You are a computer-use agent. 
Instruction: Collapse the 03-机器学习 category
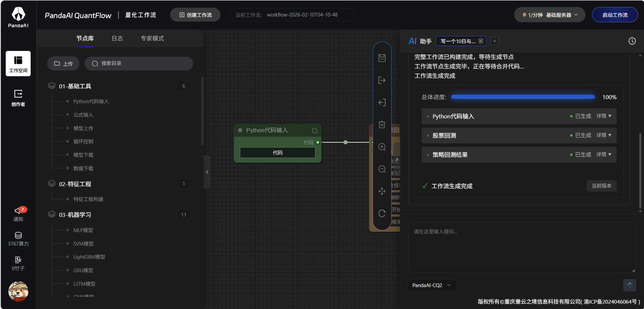point(119,215)
